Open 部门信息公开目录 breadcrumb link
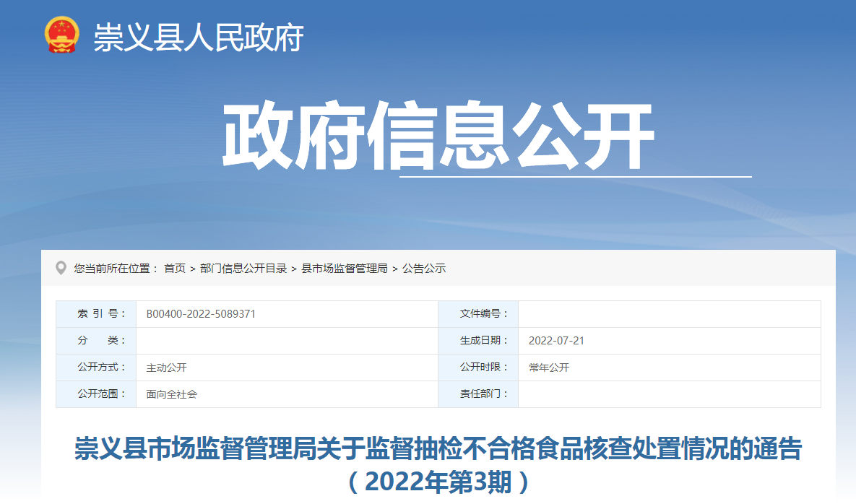This screenshot has height=504, width=856. pyautogui.click(x=243, y=269)
